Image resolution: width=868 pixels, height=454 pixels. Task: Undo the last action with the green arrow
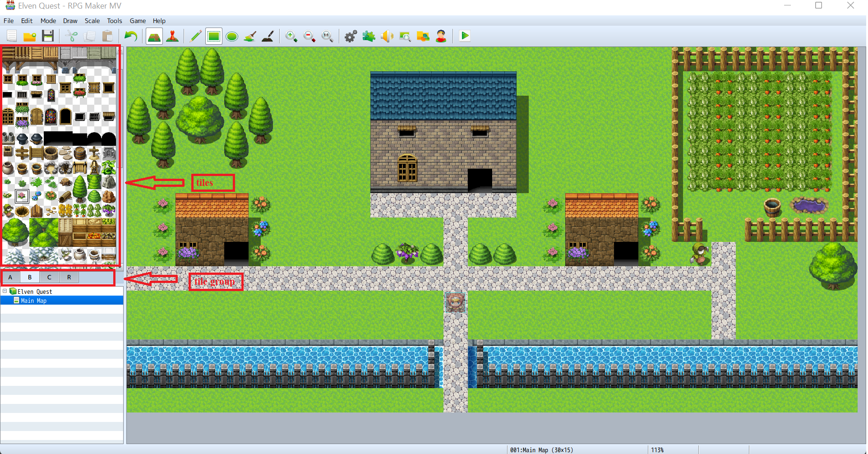(131, 36)
